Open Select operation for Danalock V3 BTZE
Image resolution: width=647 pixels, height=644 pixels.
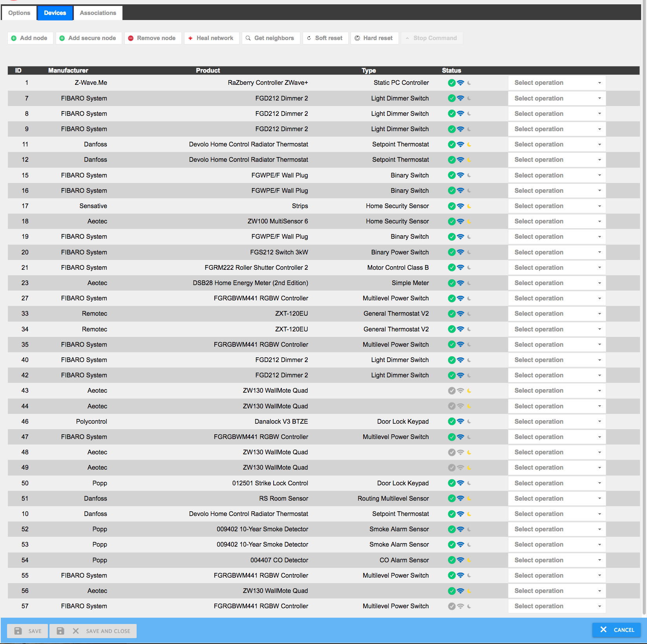[x=557, y=422]
